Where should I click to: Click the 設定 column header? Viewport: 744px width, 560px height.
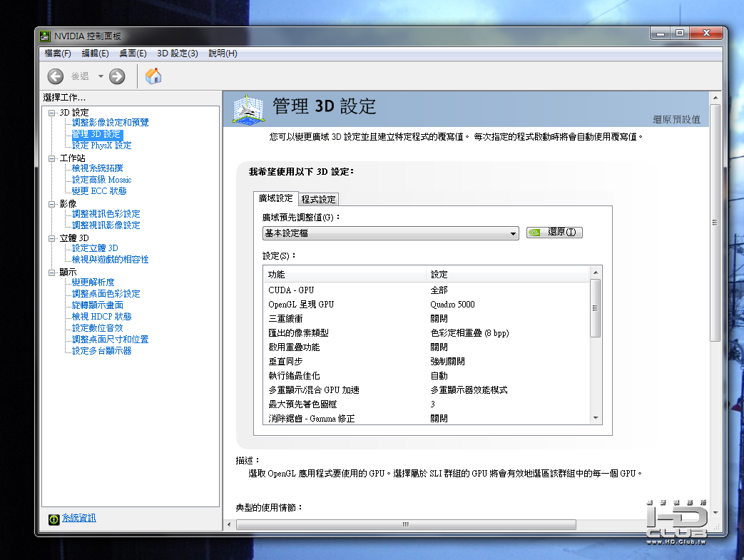pos(508,275)
